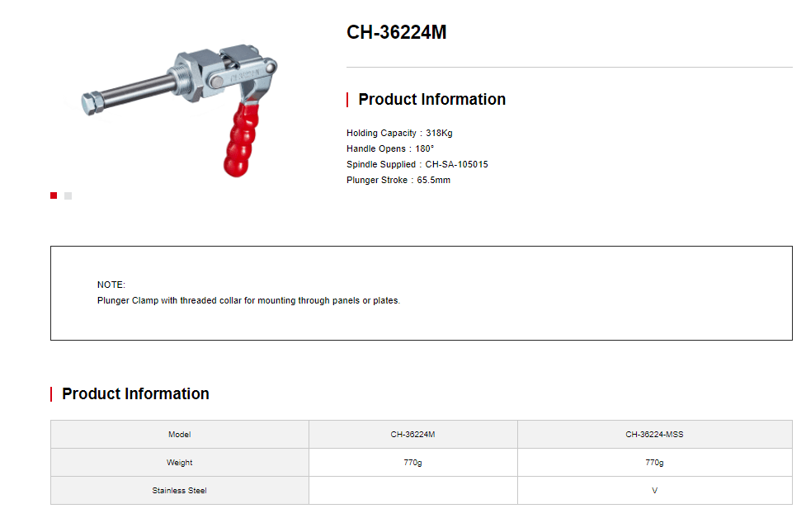Click the Plunger Stroke 65.5mm line
Screen dimensions: 806x532
398,180
